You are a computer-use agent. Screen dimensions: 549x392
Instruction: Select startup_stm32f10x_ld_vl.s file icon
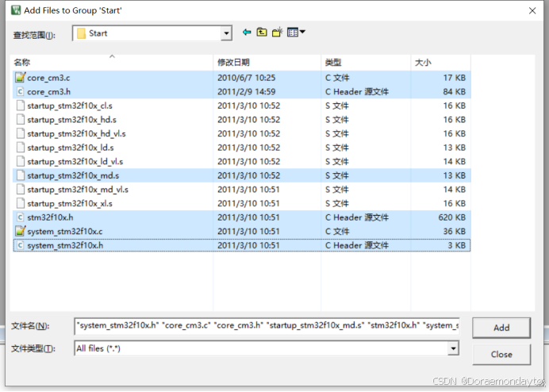click(21, 162)
